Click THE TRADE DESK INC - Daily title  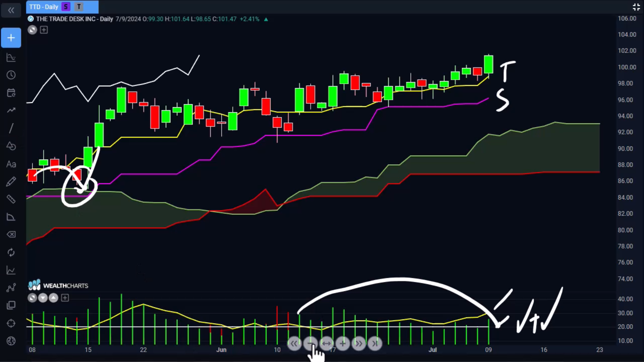pos(74,19)
